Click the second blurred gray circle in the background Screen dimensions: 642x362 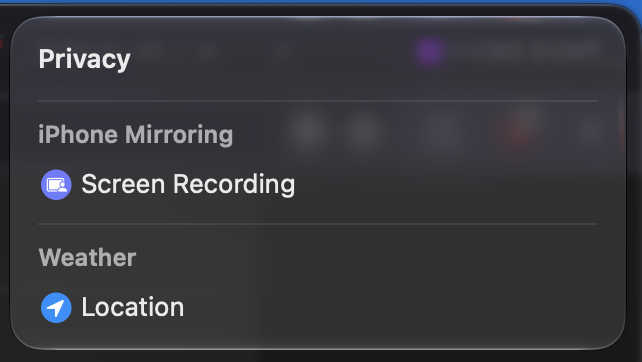362,132
